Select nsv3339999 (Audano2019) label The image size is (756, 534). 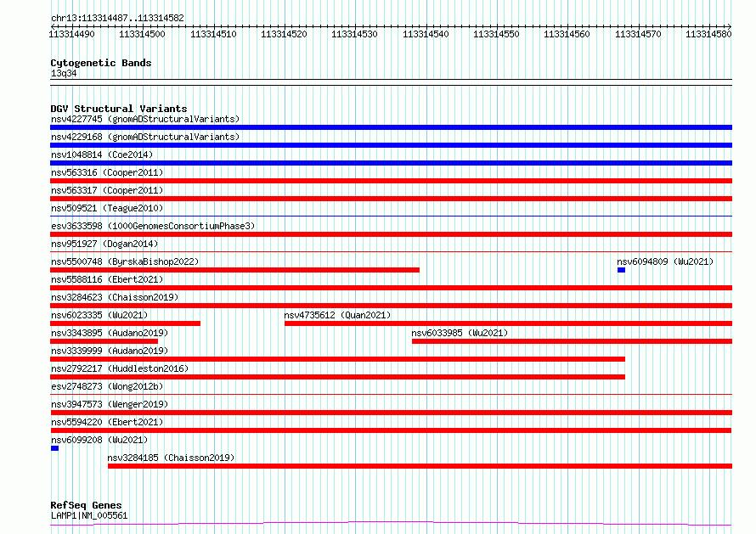tap(110, 351)
